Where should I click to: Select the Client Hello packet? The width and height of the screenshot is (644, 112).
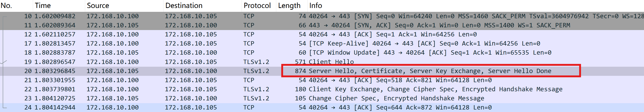331,62
